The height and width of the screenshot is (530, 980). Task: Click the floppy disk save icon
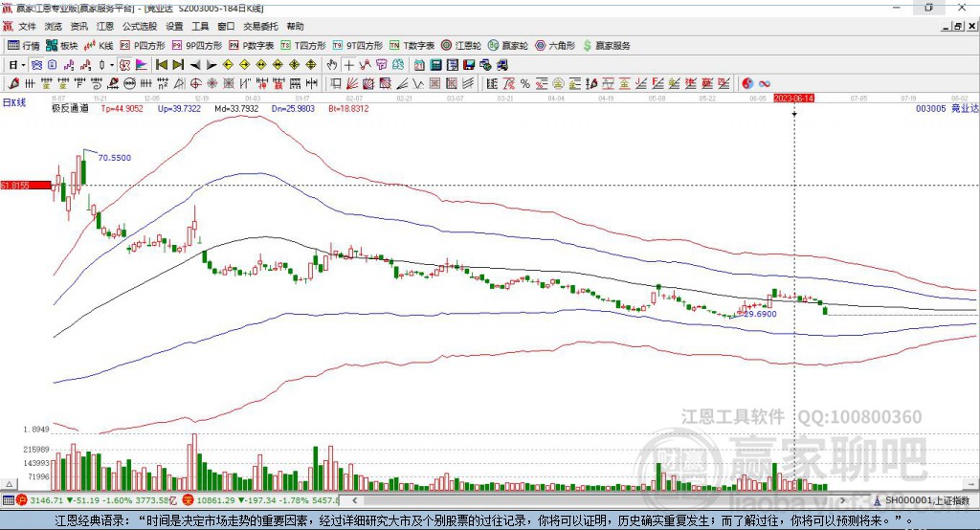(469, 65)
